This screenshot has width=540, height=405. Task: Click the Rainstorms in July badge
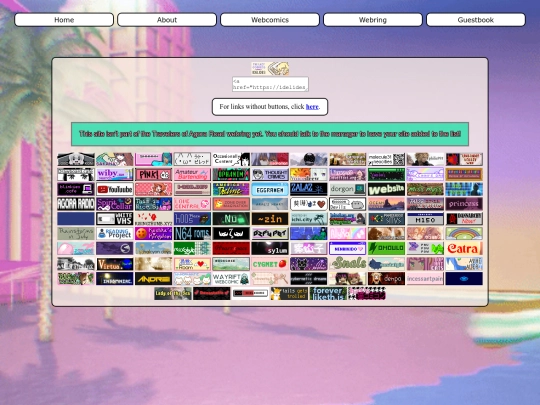click(x=76, y=233)
